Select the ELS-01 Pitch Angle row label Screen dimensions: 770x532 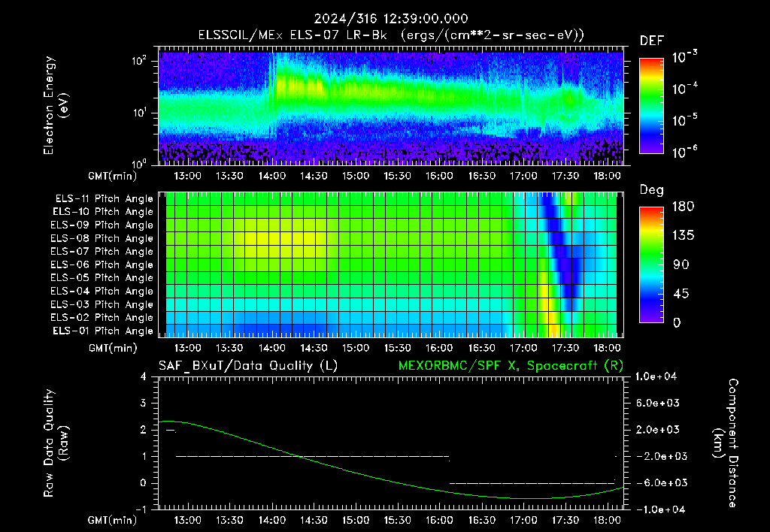pyautogui.click(x=103, y=331)
